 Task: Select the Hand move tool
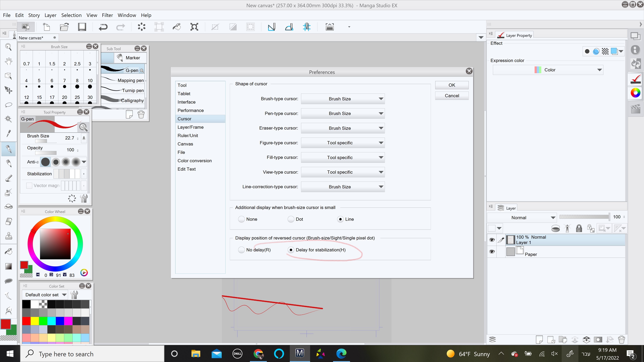[9, 61]
